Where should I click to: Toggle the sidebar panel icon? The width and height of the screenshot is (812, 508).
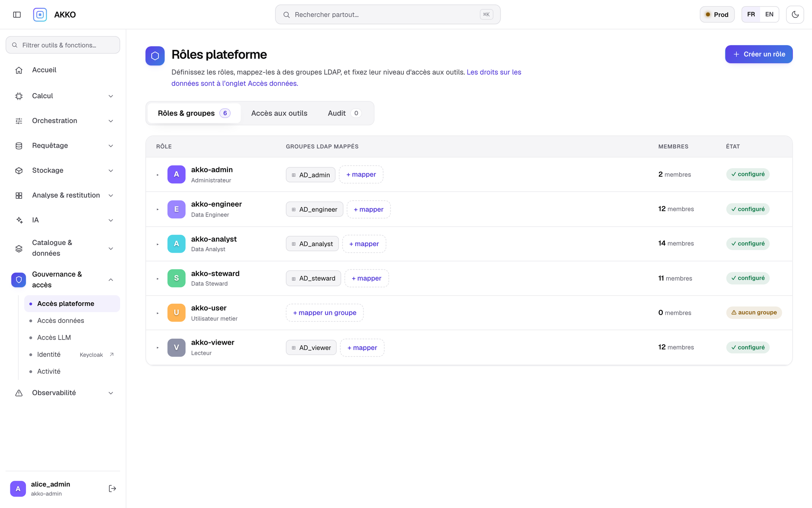pos(17,14)
